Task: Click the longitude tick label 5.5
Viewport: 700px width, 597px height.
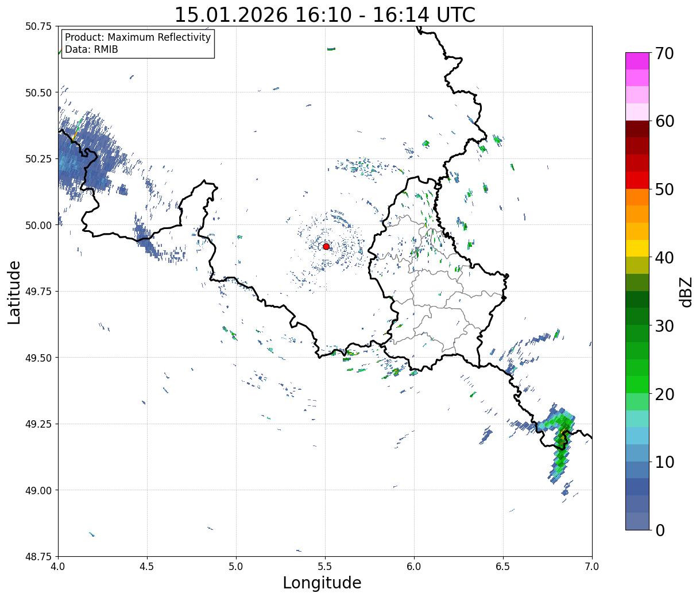Action: (x=325, y=566)
